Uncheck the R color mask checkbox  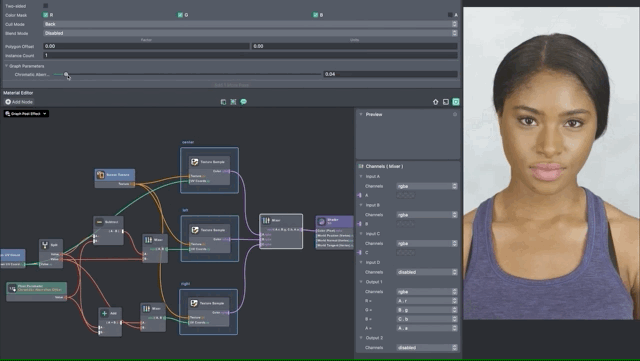(x=46, y=15)
